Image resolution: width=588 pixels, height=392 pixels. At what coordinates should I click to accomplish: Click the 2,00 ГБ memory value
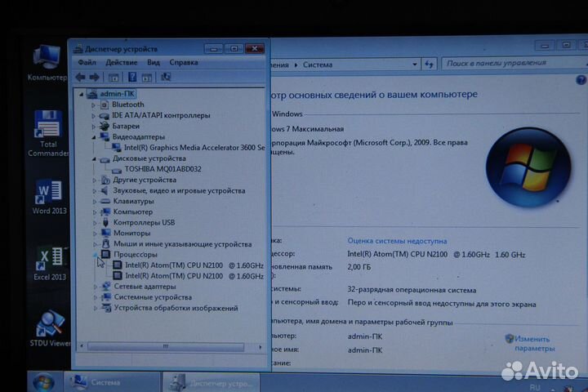pos(359,267)
